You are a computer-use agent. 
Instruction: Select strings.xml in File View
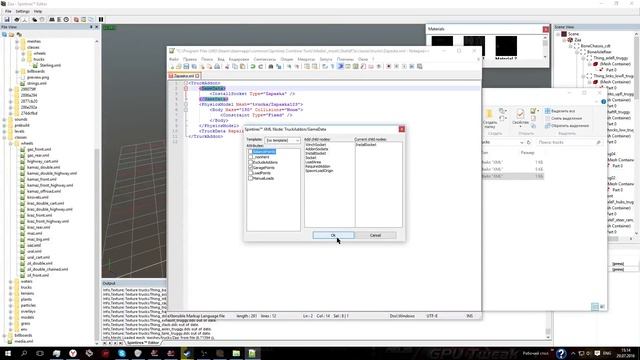37,83
